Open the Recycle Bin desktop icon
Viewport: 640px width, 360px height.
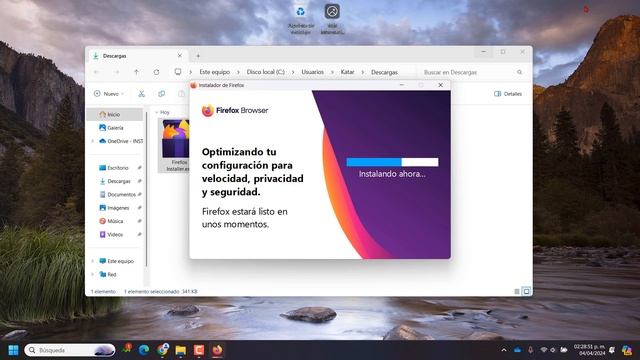[x=301, y=18]
